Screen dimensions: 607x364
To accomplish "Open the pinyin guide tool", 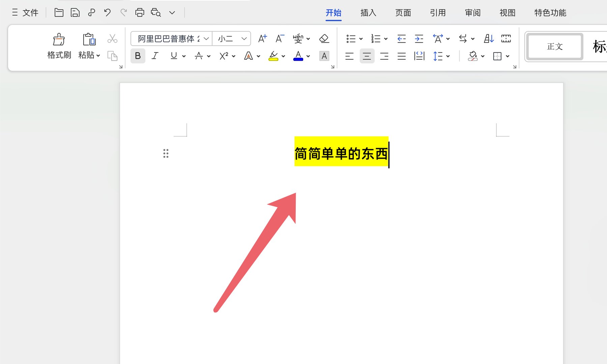I will (x=298, y=38).
